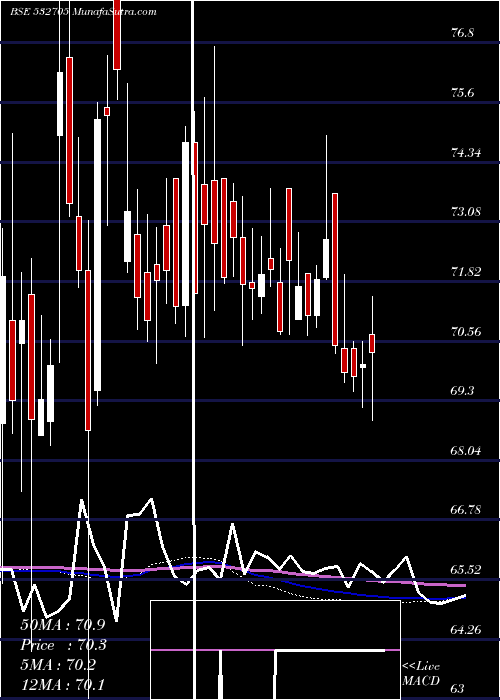Click the <<Live MACD label

[421, 673]
